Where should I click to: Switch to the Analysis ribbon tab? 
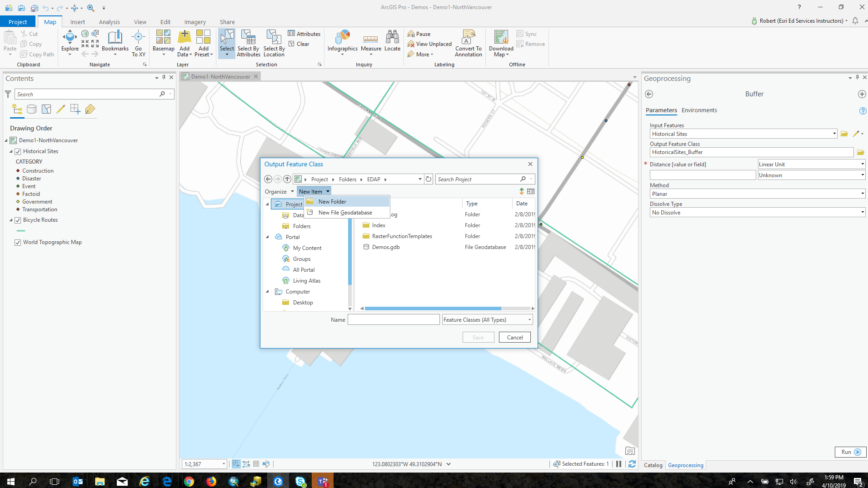(109, 22)
